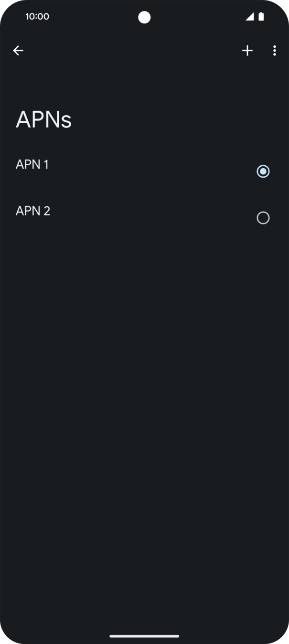Edit the APN 1 list item

32,165
